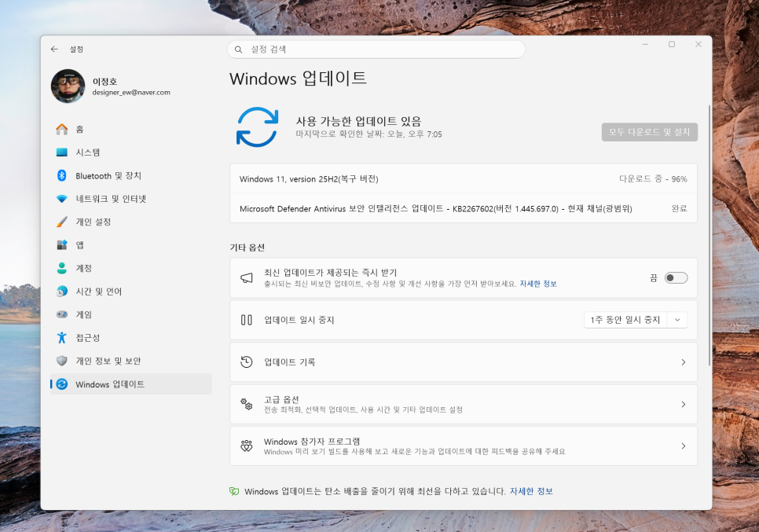Viewport: 759px width, 532px height.
Task: Click the 사용 가능한 업데이트 있음 status heading
Action: (x=359, y=121)
